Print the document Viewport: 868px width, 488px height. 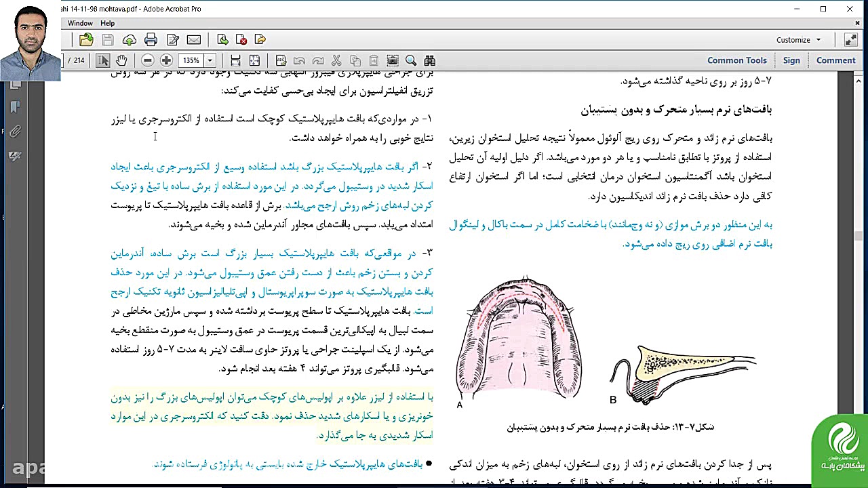click(150, 39)
